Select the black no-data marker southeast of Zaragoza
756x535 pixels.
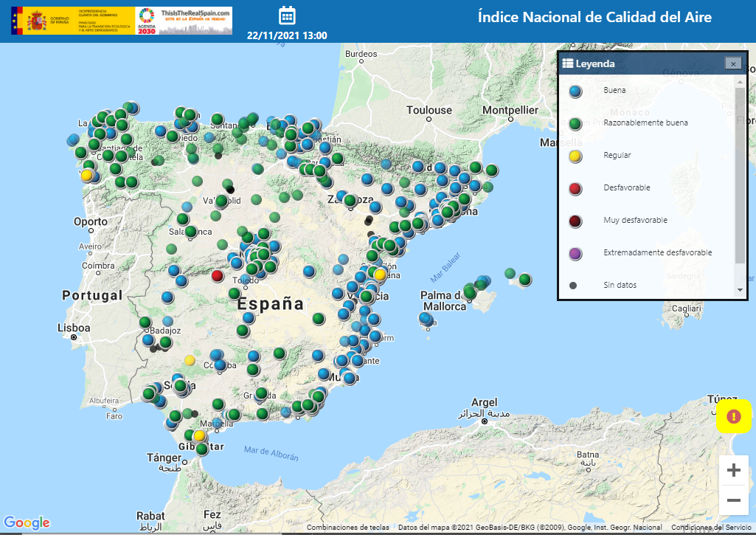tap(369, 221)
